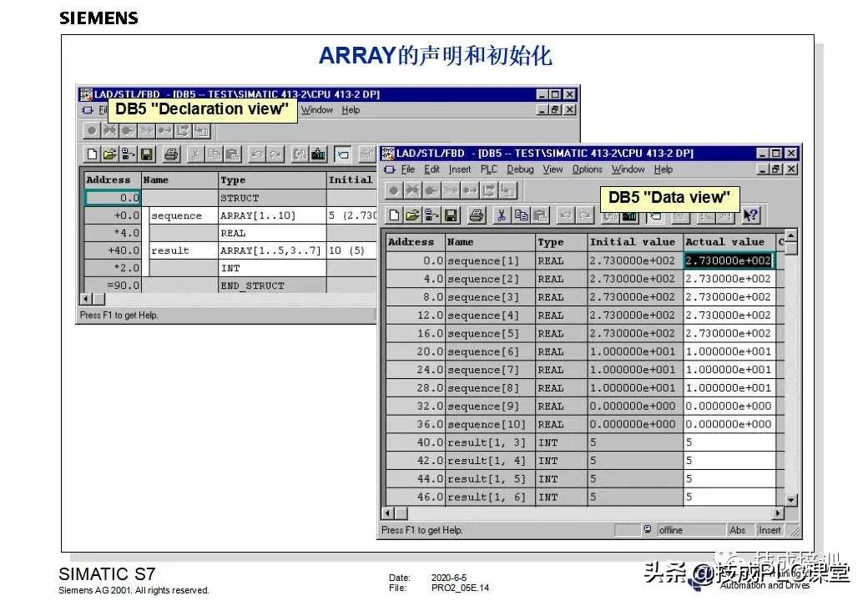Click Paste icon in Data view toolbar
The image size is (868, 601).
pyautogui.click(x=540, y=215)
